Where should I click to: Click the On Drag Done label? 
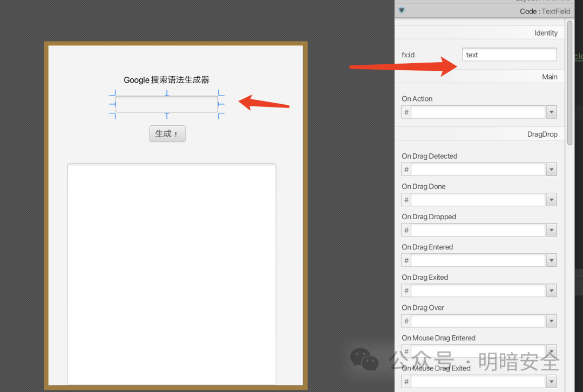[x=424, y=186]
